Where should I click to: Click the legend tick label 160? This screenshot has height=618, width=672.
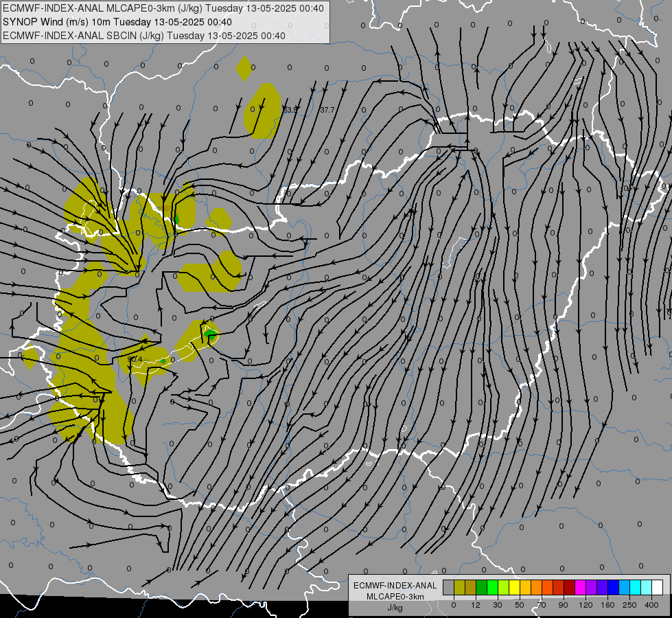click(607, 605)
